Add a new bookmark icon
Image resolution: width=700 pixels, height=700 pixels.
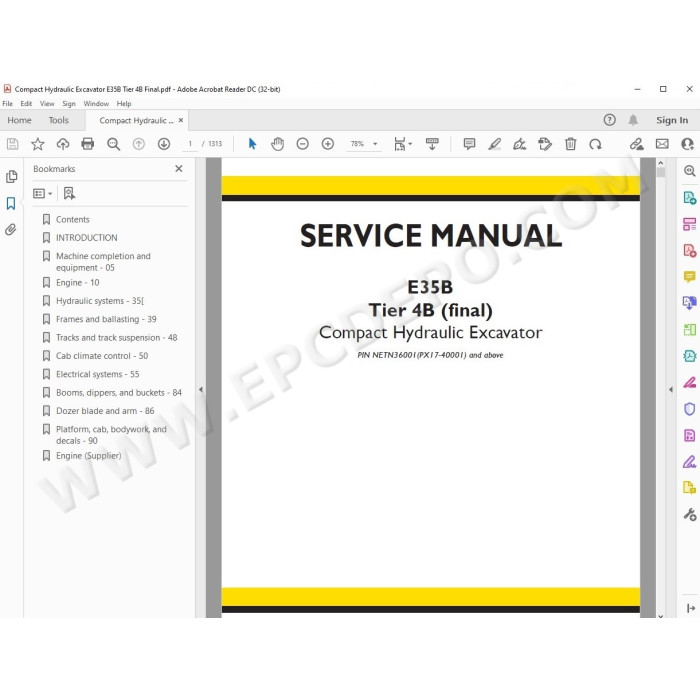[69, 193]
